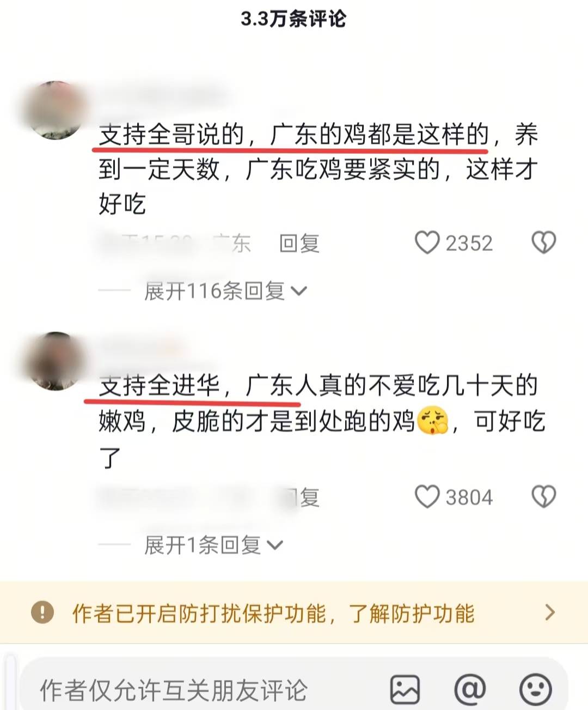
Task: Tap the warning icon in protection banner
Action: [42, 612]
